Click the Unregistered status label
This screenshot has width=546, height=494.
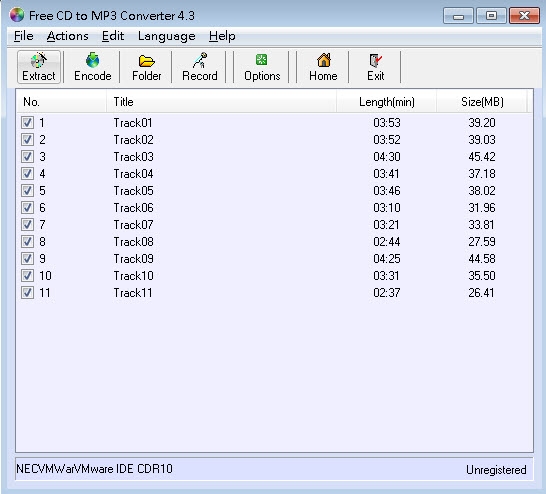(x=496, y=470)
